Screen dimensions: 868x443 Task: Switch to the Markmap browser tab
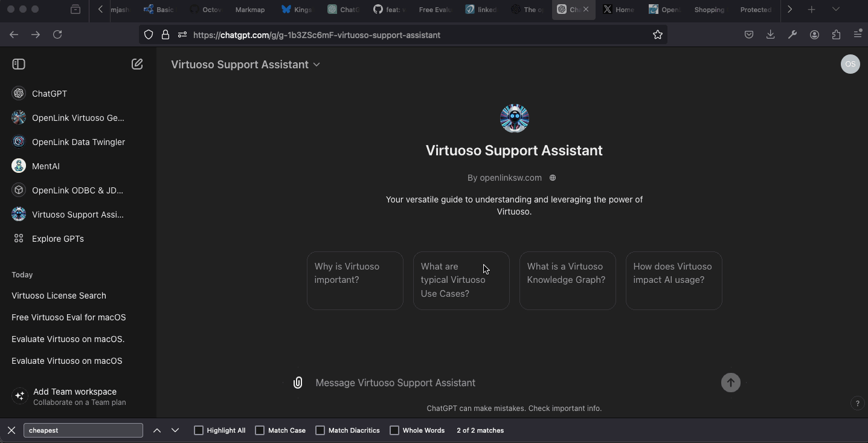[x=249, y=10]
